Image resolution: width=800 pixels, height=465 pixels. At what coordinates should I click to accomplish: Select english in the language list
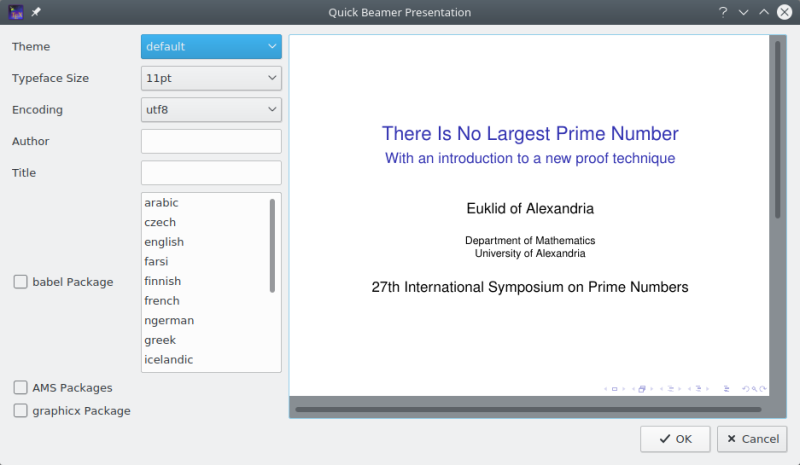pyautogui.click(x=164, y=242)
